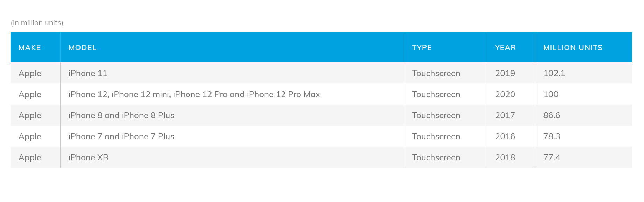
Task: Click the 102.1 million units value
Action: pyautogui.click(x=554, y=73)
